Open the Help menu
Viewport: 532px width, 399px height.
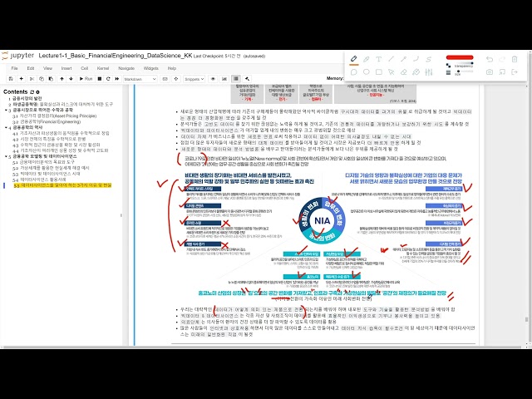coord(172,68)
